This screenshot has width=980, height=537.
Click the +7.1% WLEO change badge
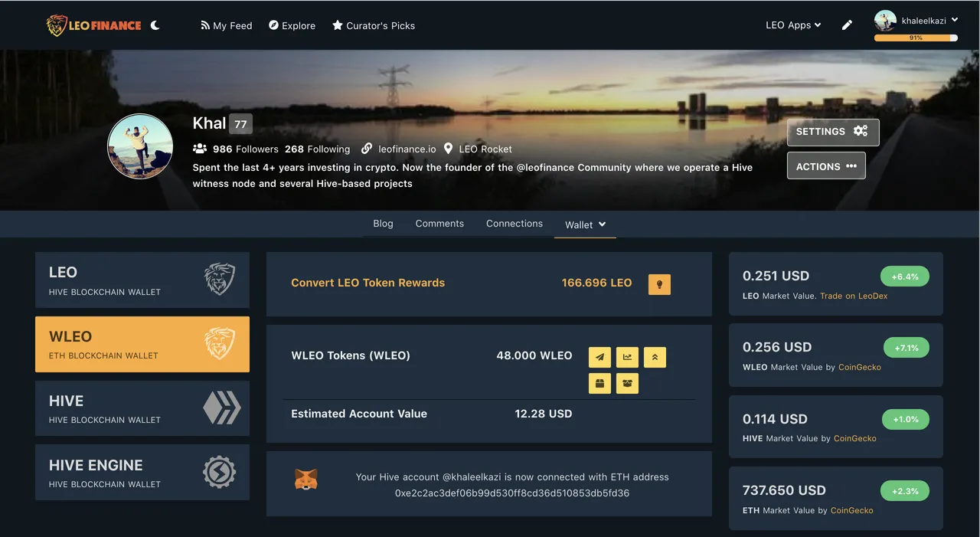(x=906, y=348)
